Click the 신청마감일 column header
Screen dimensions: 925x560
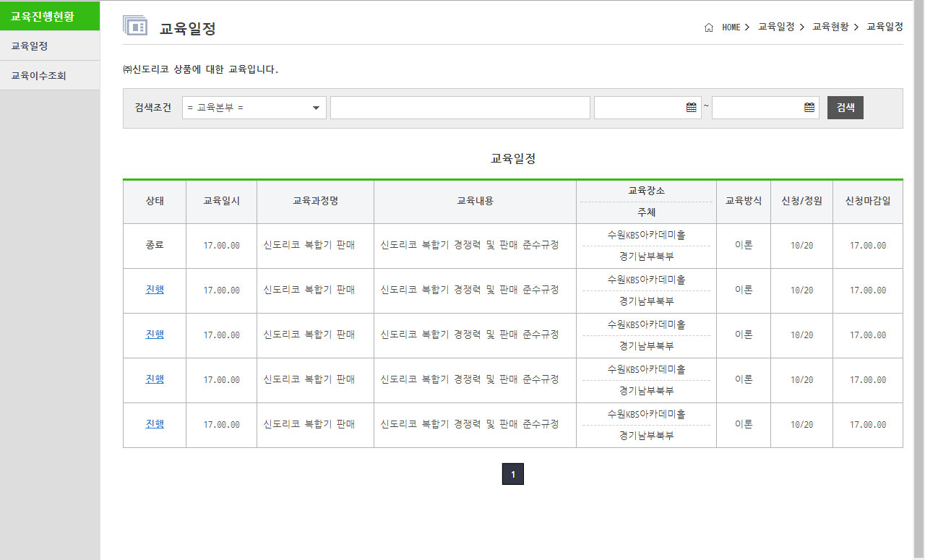click(868, 202)
